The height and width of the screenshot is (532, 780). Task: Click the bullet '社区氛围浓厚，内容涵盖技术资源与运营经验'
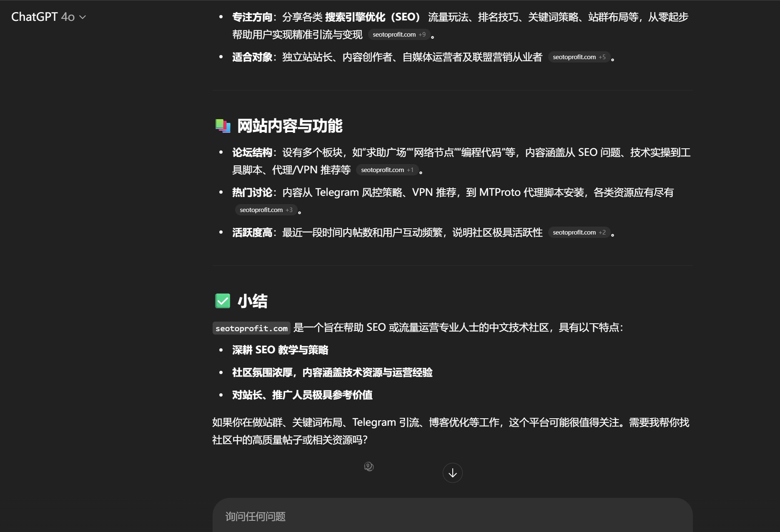point(332,372)
